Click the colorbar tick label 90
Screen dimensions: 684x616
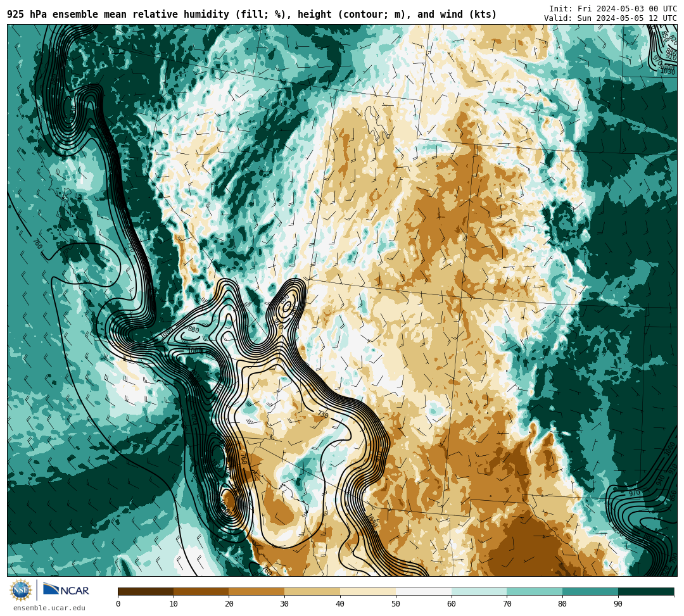pyautogui.click(x=618, y=604)
